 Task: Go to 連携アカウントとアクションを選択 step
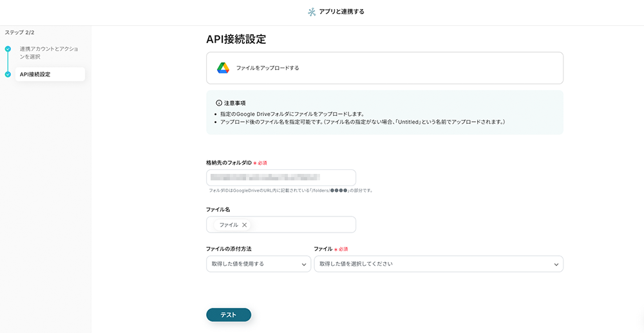(x=49, y=53)
